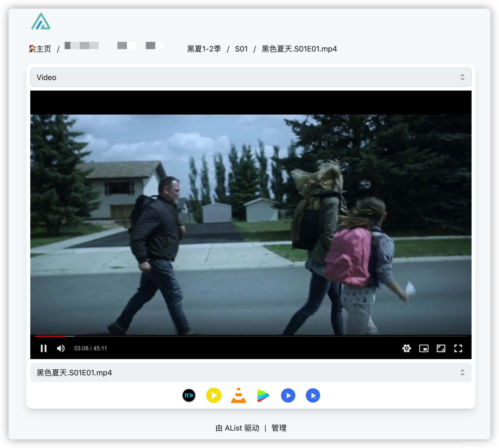
Task: Open the 管理 manage link
Action: coord(279,428)
